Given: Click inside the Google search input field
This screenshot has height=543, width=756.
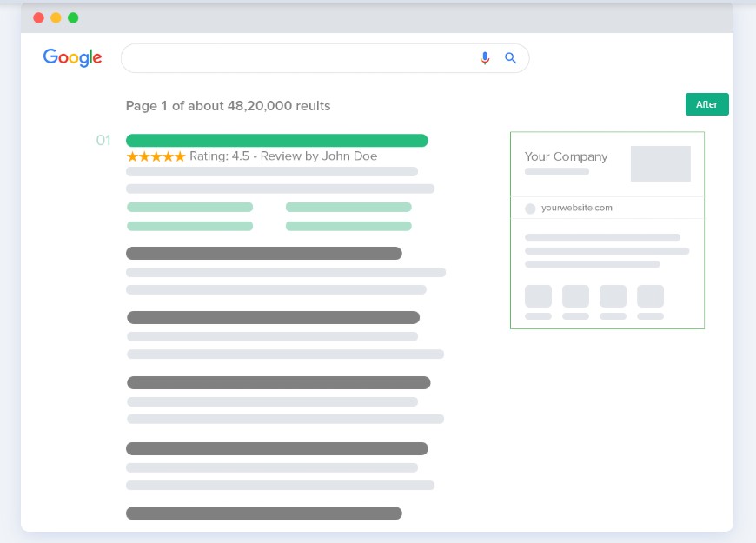Looking at the screenshot, I should coord(295,58).
